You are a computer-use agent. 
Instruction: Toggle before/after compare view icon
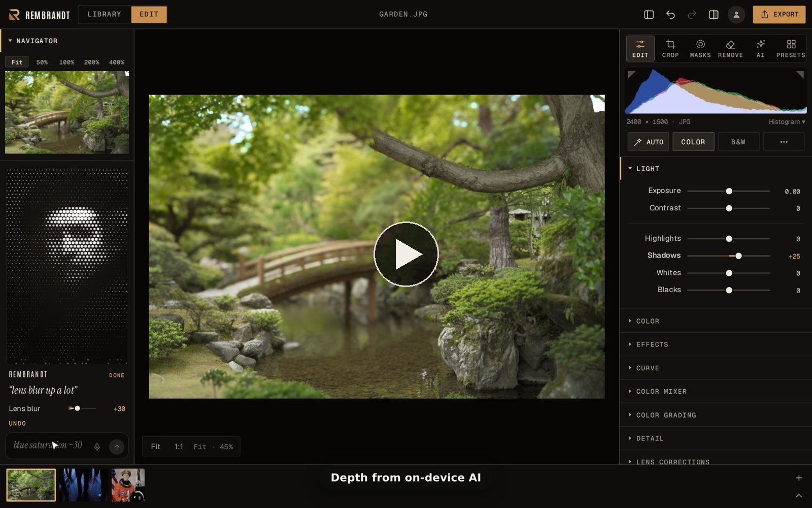click(x=714, y=15)
